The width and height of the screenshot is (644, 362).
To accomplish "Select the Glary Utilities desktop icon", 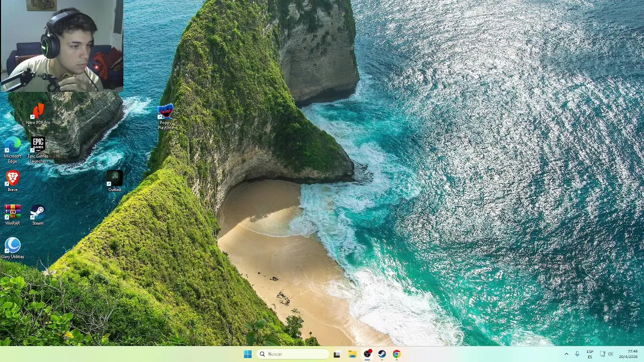I will [x=13, y=248].
